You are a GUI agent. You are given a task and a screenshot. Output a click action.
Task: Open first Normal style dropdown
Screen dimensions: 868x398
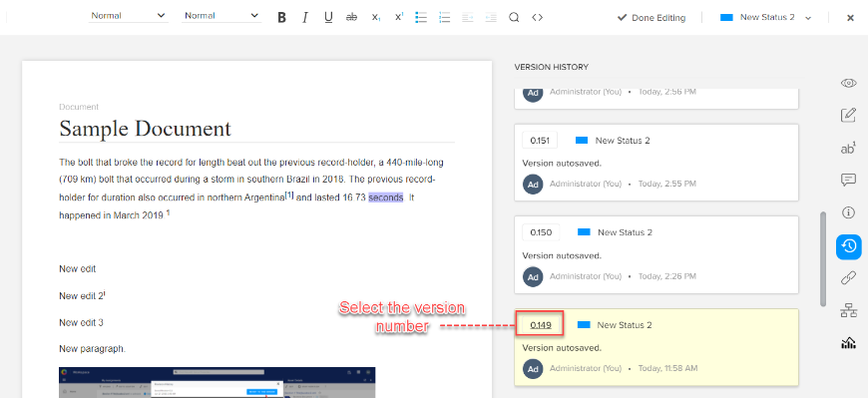point(129,16)
